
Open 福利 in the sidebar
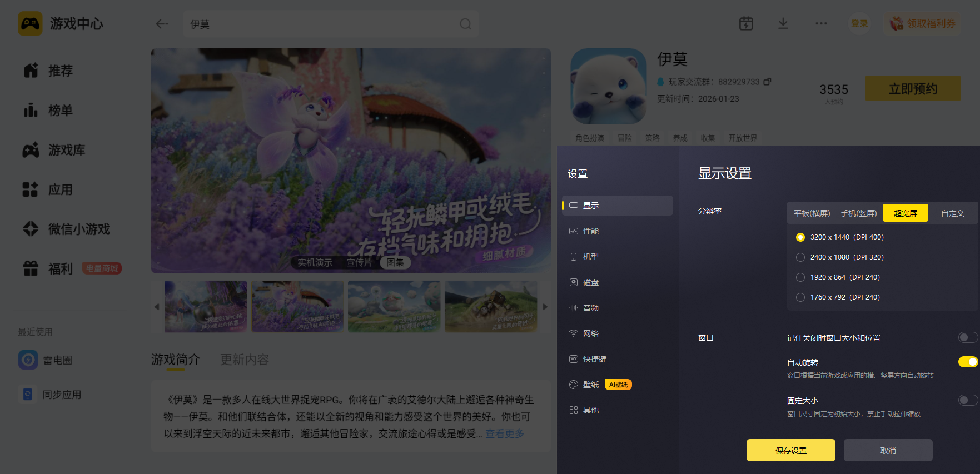click(x=48, y=269)
